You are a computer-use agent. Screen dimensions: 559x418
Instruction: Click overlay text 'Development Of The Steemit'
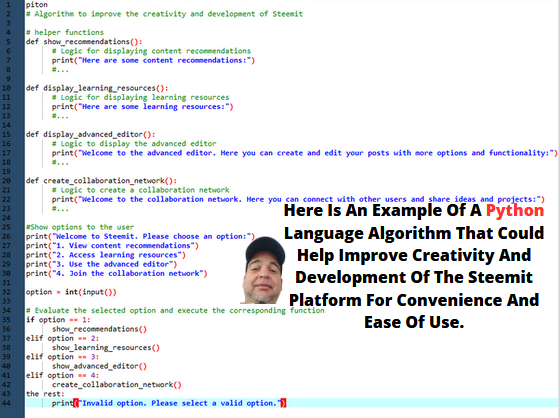coord(414,277)
